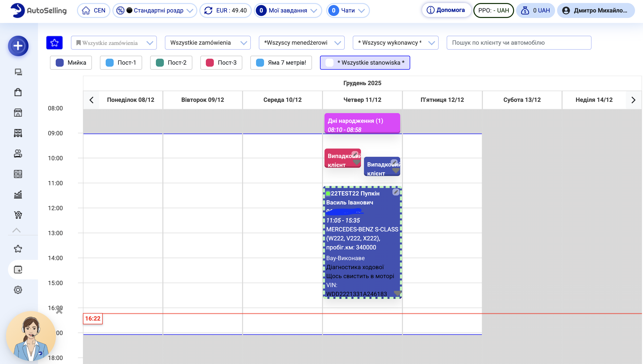Click the favorites star filter icon

54,43
